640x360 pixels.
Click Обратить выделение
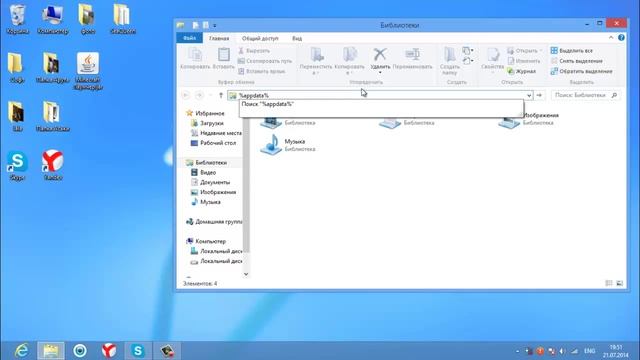pos(581,71)
